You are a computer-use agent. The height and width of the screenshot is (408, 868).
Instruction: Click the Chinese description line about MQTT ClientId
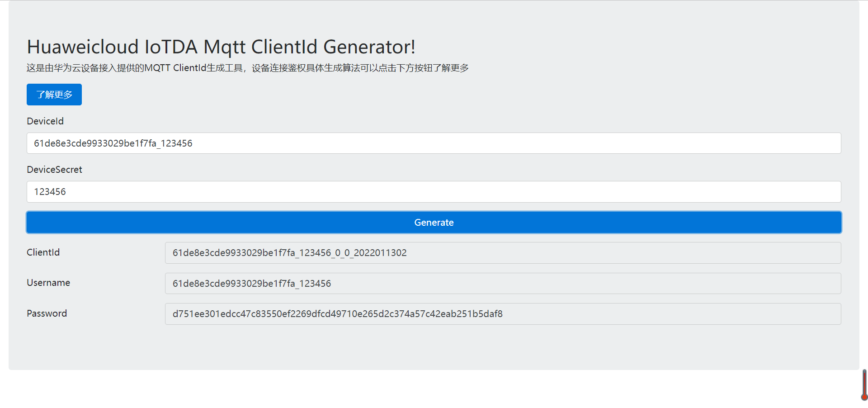(x=248, y=68)
